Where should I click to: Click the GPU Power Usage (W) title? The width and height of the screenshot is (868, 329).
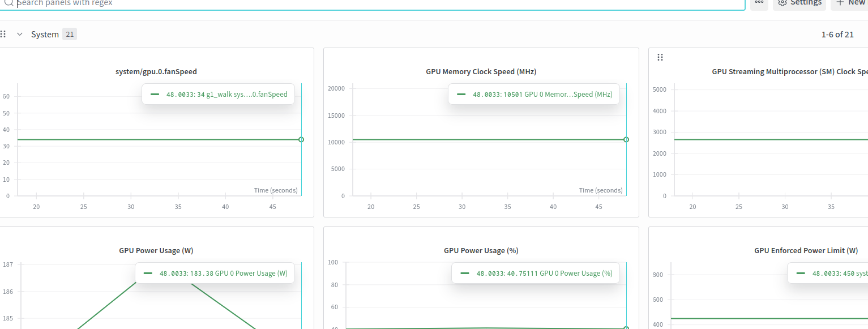click(156, 250)
